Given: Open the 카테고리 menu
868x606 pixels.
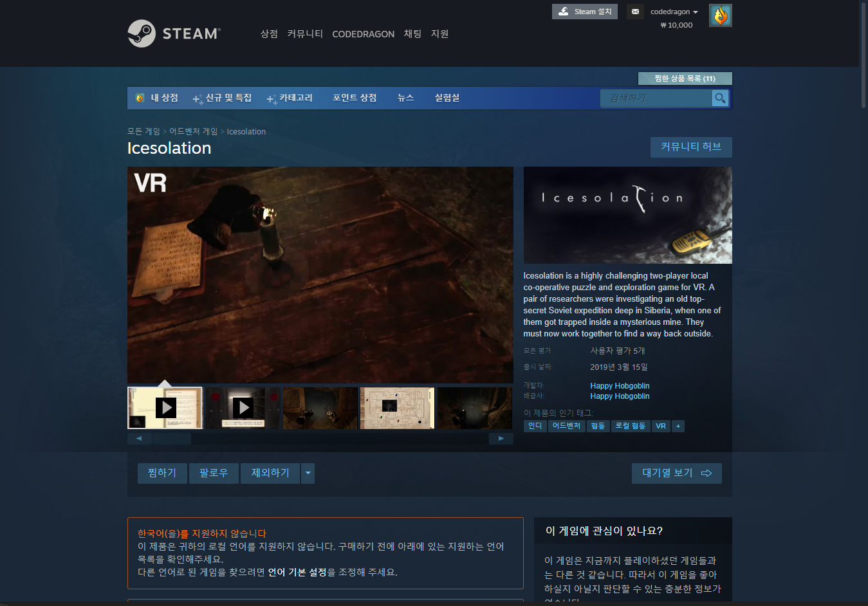Looking at the screenshot, I should tap(290, 98).
